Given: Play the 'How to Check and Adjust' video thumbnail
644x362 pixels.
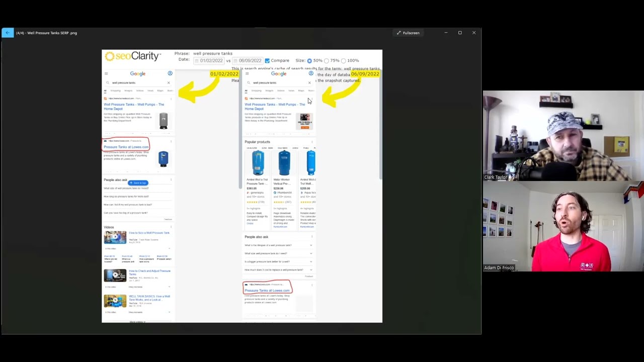Looking at the screenshot, I should click(115, 276).
